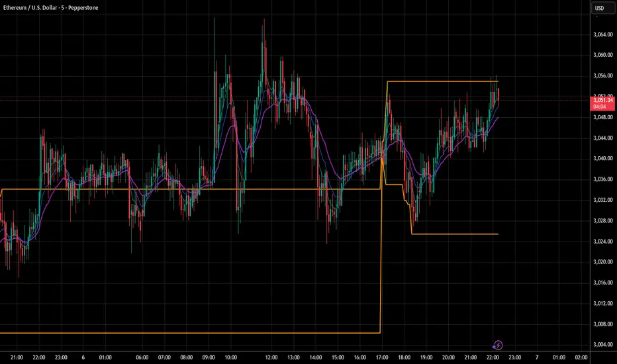The image size is (617, 364).
Task: Click the 3,016.00 price axis label
Action: pos(603,283)
